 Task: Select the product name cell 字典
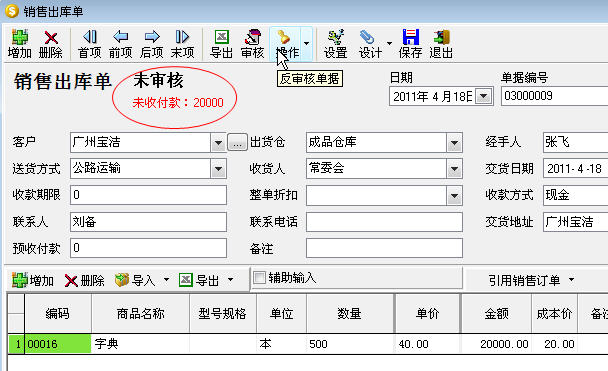coord(140,344)
